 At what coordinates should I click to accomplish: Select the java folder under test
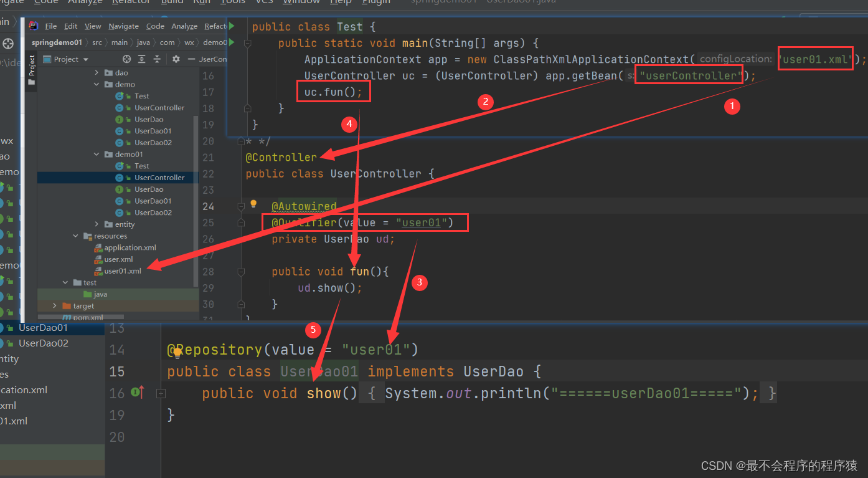tap(100, 294)
